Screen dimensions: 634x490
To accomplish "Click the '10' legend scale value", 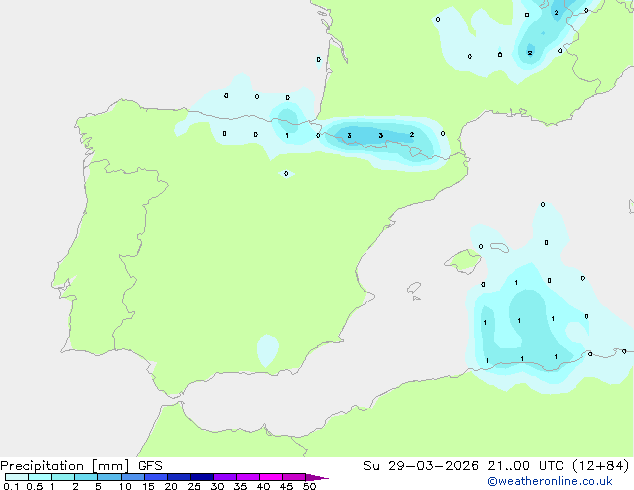I will coord(125,486).
